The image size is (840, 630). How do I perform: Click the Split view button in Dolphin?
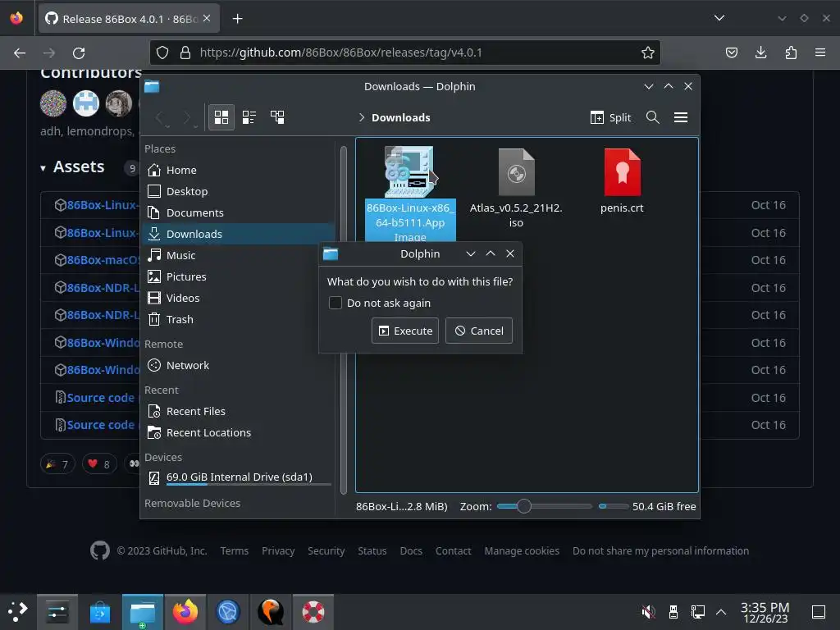610,117
